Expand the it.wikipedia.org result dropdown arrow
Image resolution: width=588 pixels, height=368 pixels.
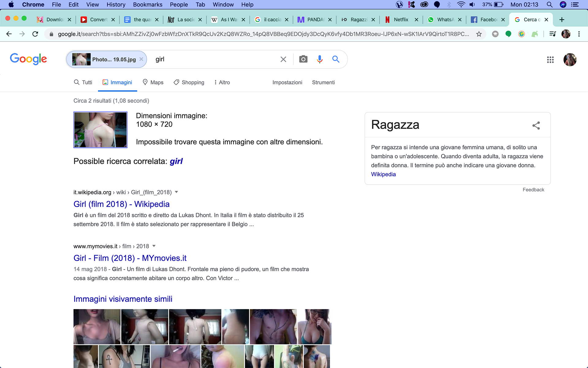pos(176,192)
